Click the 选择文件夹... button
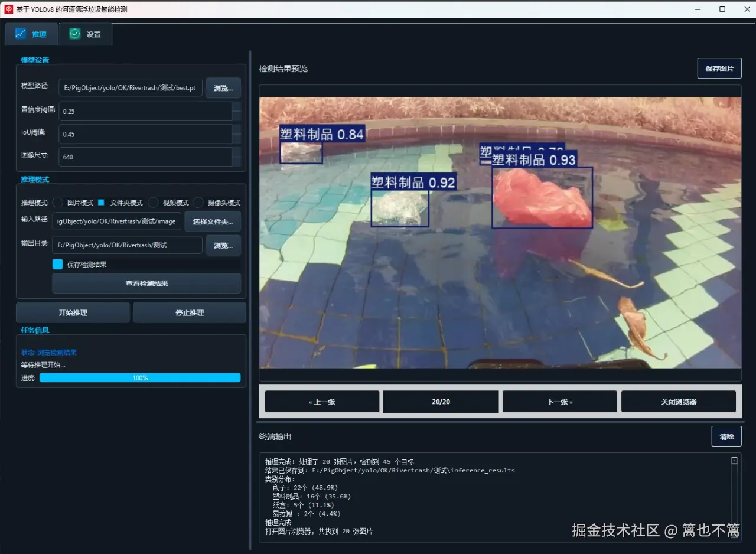756x554 pixels. click(x=213, y=221)
